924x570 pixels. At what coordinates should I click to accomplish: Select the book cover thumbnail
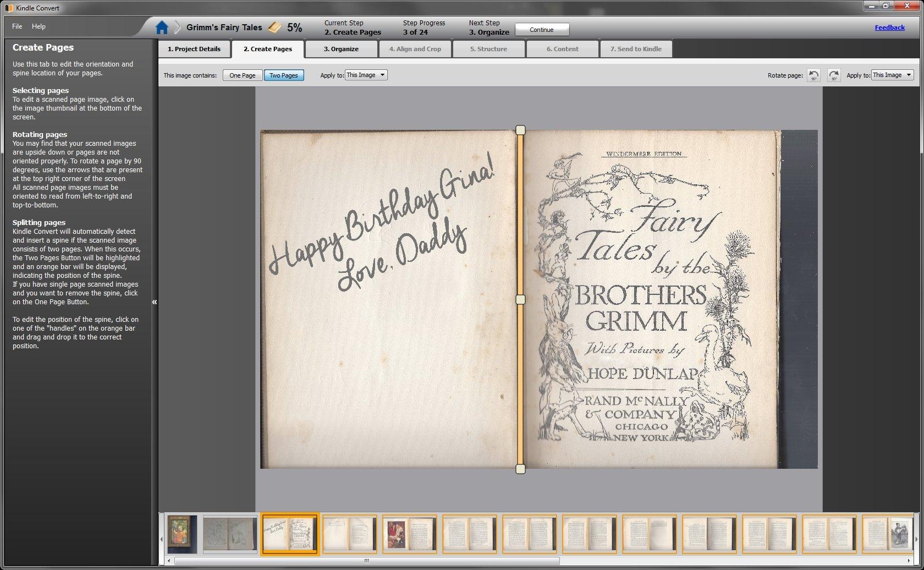point(182,534)
